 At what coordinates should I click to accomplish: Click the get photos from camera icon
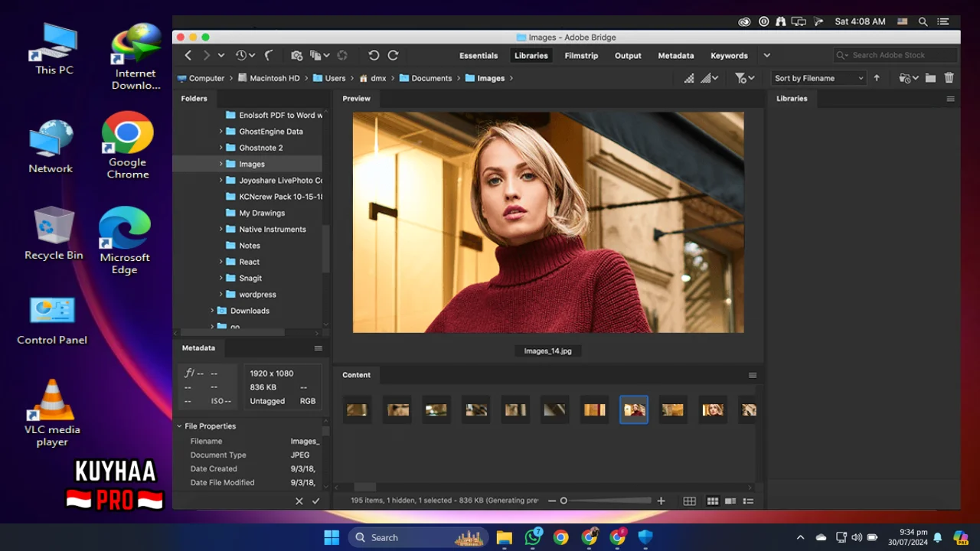point(297,55)
